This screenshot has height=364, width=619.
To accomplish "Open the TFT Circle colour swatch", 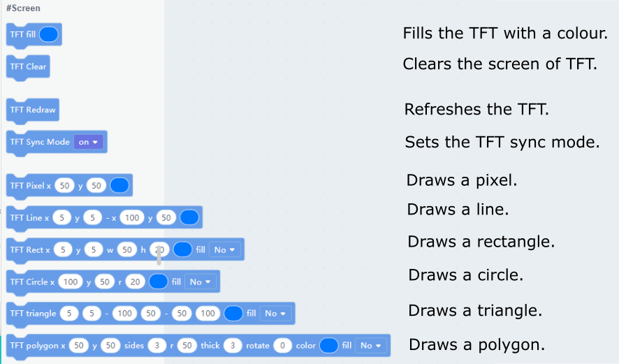I will (159, 282).
